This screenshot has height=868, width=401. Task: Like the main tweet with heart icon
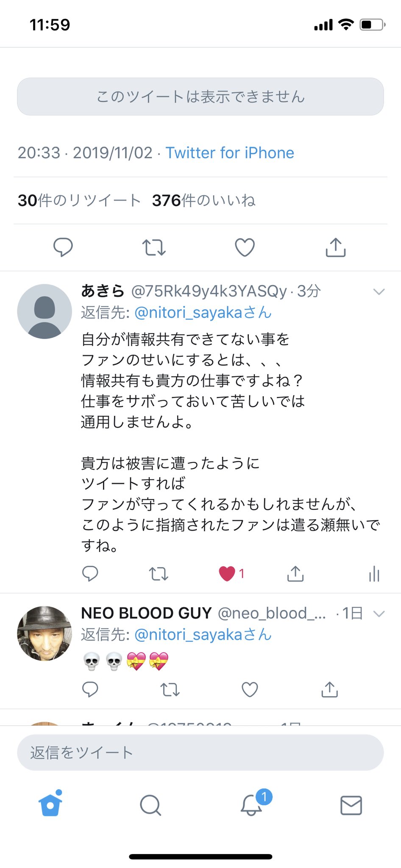245,248
